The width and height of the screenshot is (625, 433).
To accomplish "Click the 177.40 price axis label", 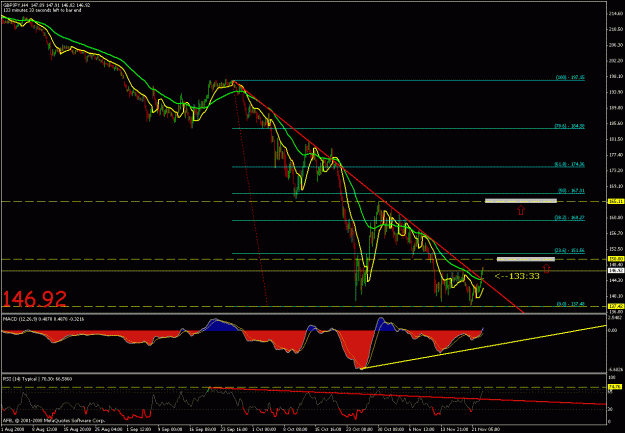I will pyautogui.click(x=616, y=155).
